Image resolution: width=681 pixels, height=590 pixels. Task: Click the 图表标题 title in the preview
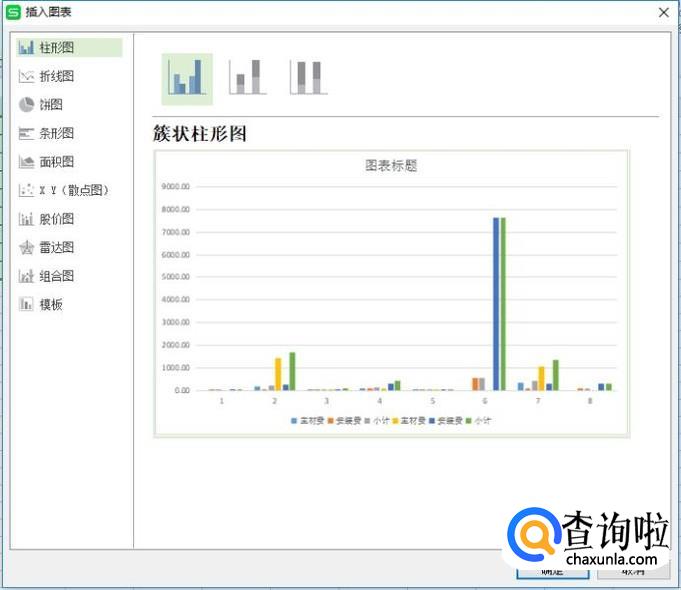point(391,166)
